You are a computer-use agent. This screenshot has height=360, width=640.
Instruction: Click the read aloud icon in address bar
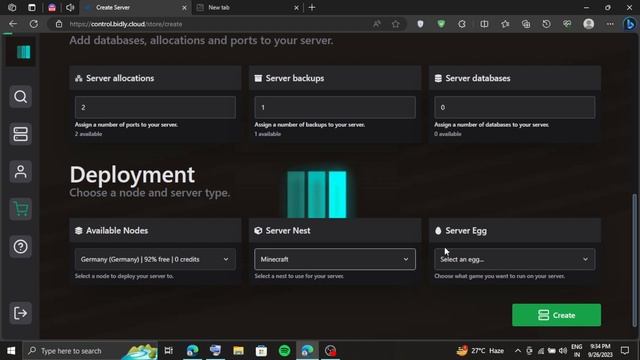tap(377, 24)
